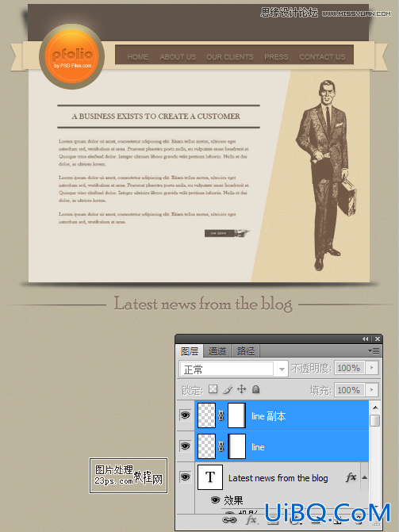Switch to the 通道 channels tab
This screenshot has width=399, height=532.
click(217, 350)
